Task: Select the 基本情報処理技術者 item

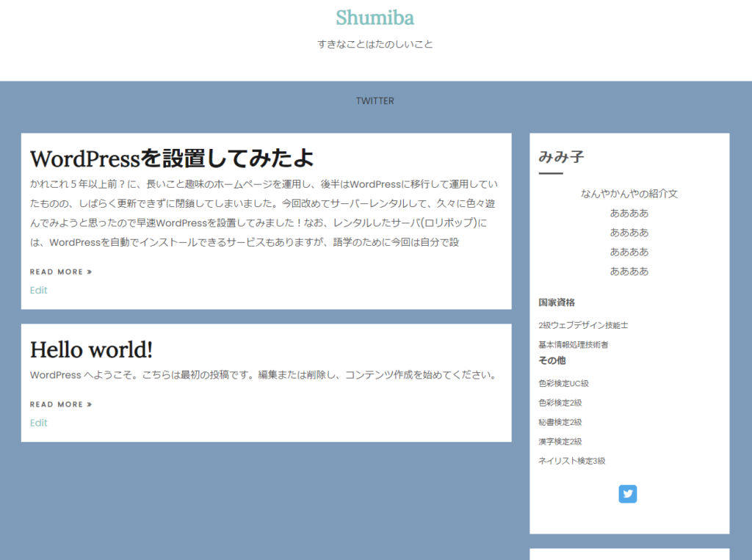Action: 573,344
